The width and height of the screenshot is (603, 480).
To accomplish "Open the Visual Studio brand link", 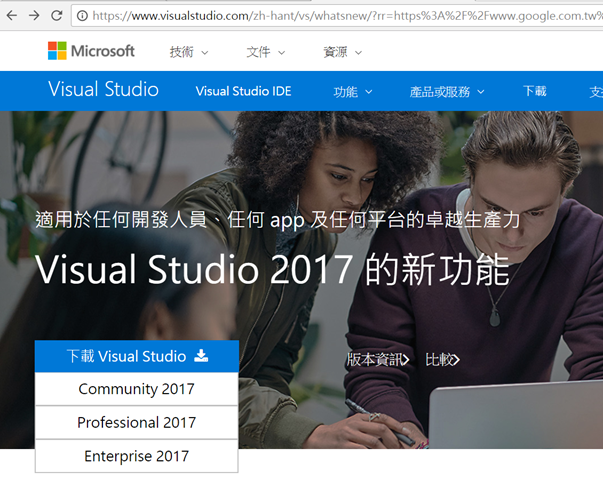I will 103,89.
